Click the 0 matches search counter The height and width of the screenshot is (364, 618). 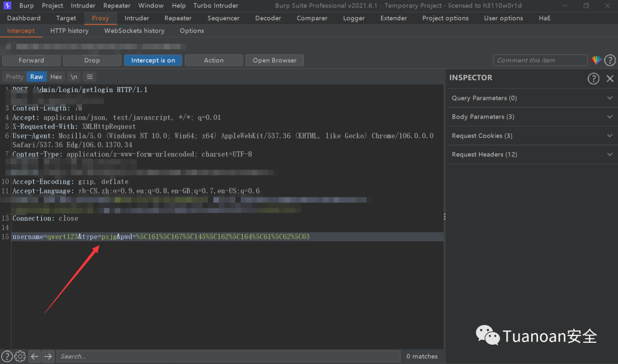click(x=422, y=356)
